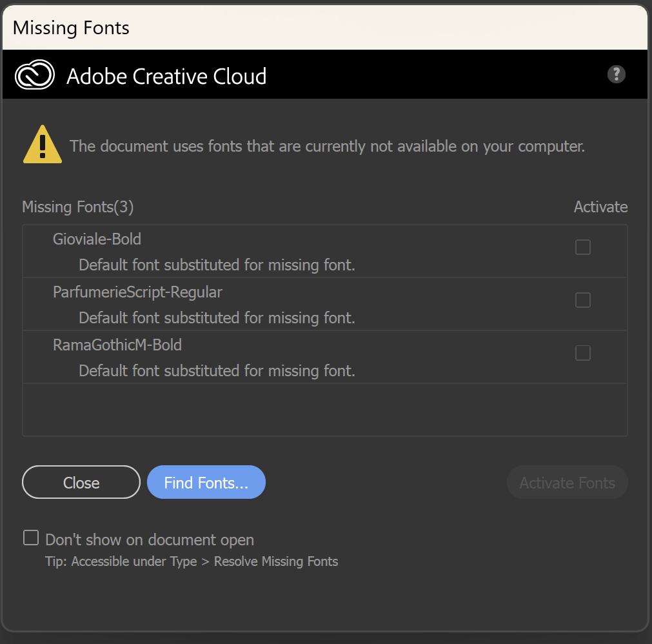The height and width of the screenshot is (644, 652).
Task: Click the Activate Fonts button
Action: [x=567, y=482]
